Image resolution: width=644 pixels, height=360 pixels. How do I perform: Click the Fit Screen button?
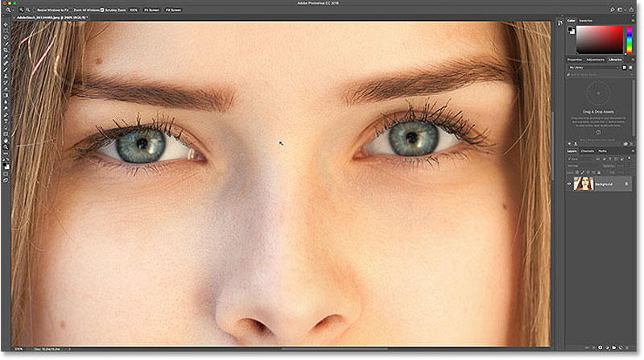point(153,9)
